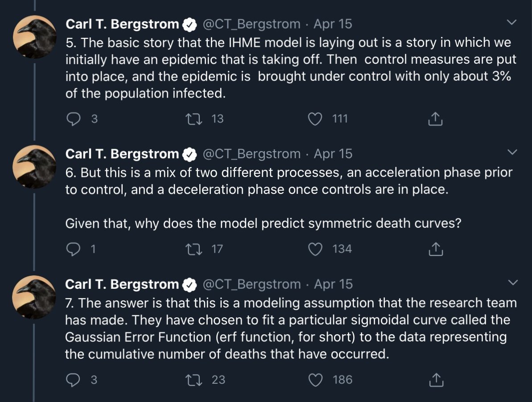The height and width of the screenshot is (402, 532).
Task: Open the chevron menu on tweet 6
Action: coord(512,152)
